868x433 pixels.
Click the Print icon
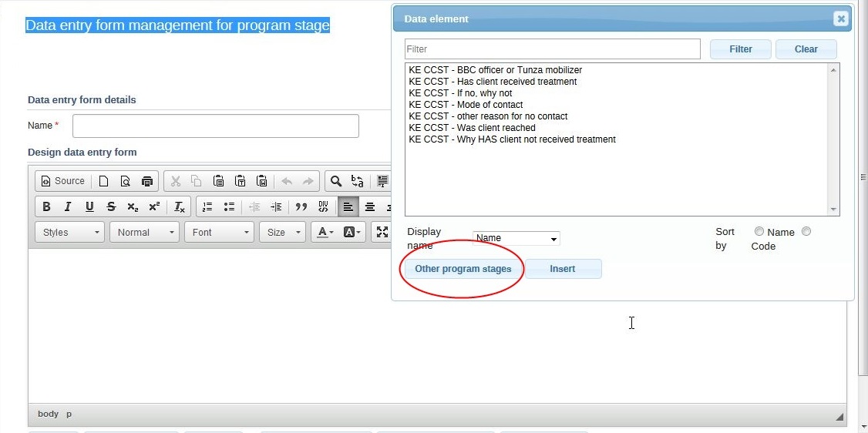pos(146,181)
